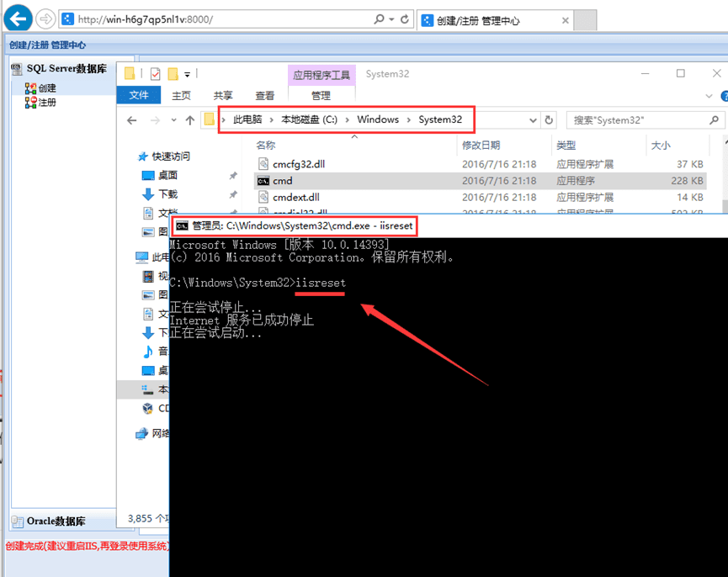Open address bar search dropdown arrow
The width and height of the screenshot is (728, 577).
[x=392, y=19]
